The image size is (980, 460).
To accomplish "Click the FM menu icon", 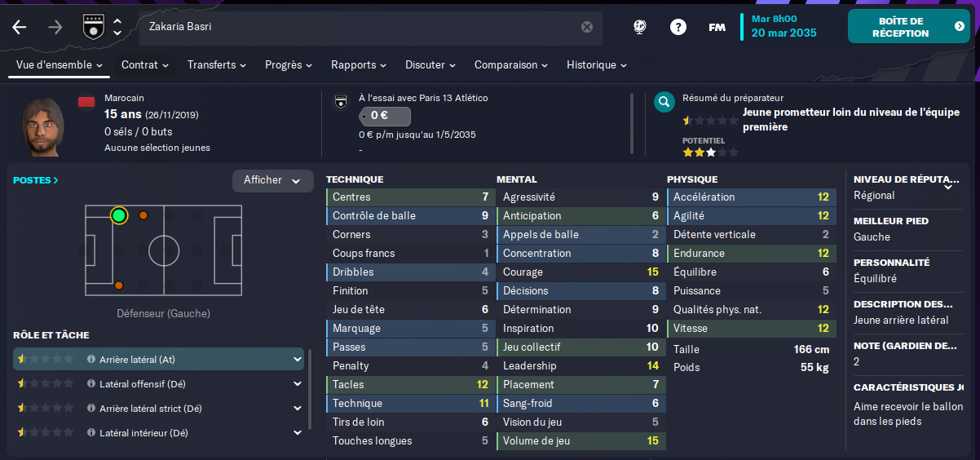I will click(x=717, y=27).
